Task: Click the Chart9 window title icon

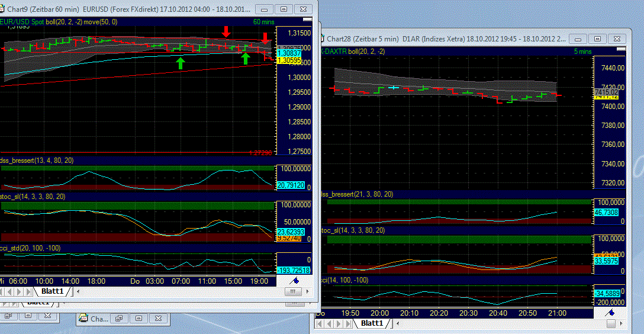Action: pyautogui.click(x=2, y=9)
